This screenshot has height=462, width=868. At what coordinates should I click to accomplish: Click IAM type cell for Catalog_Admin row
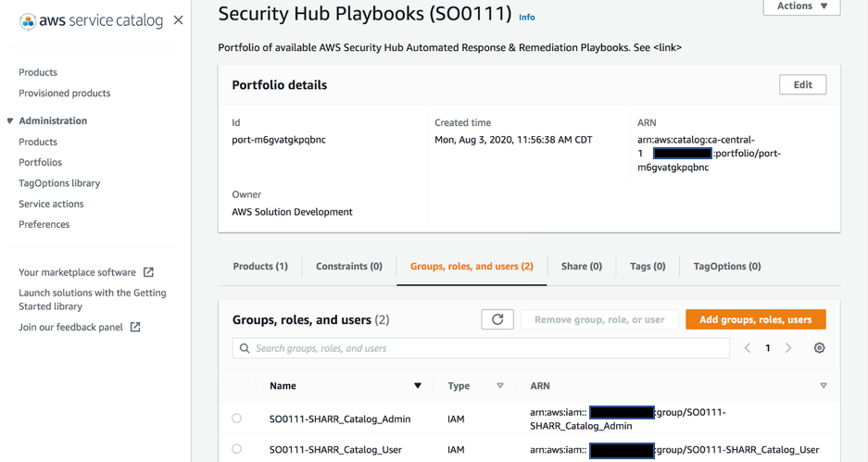coord(456,418)
